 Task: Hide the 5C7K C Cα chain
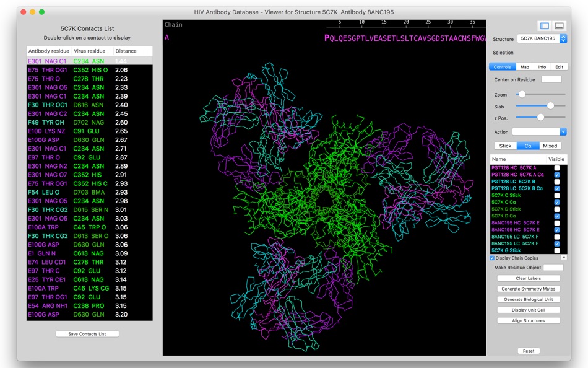coord(557,203)
